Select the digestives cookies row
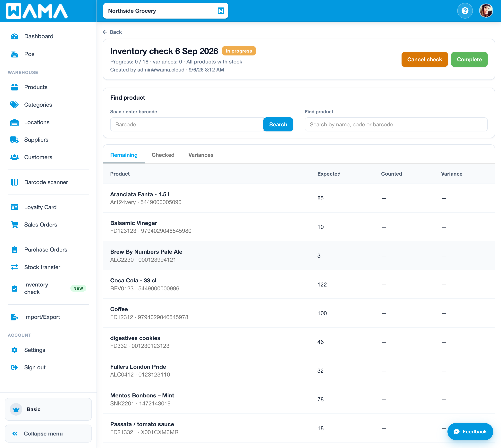 [x=299, y=342]
